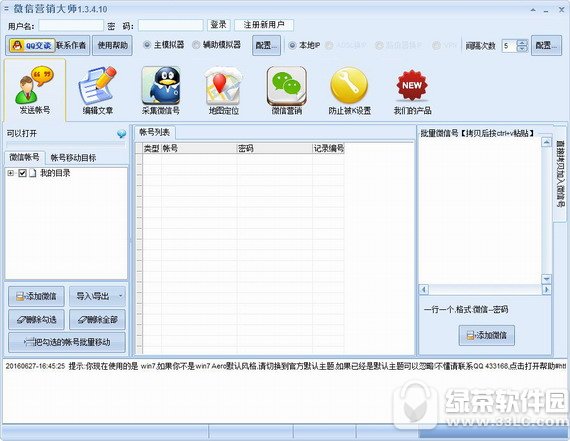Click the log hint message line
The image size is (570, 441).
tap(285, 366)
